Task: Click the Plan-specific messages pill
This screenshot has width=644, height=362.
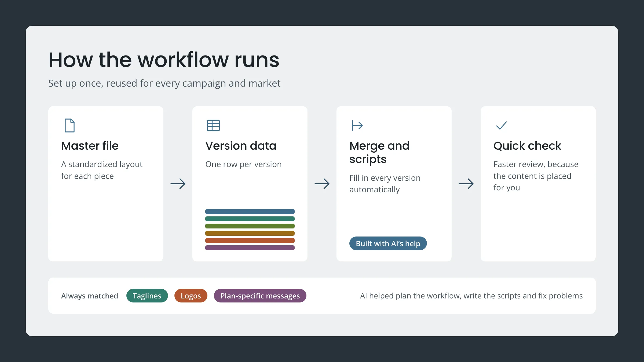Action: (260, 296)
